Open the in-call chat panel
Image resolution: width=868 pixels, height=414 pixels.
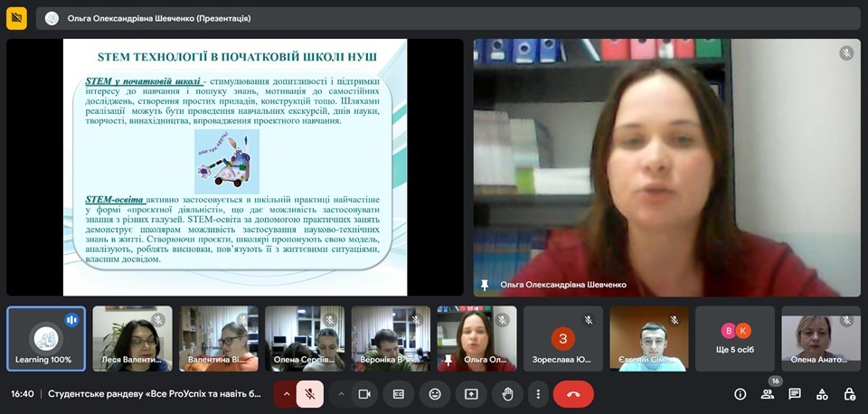[794, 394]
